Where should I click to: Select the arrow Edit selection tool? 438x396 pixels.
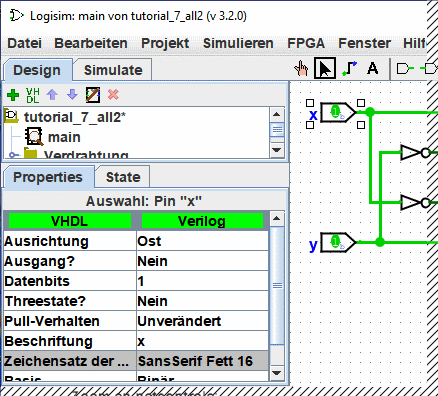[325, 68]
